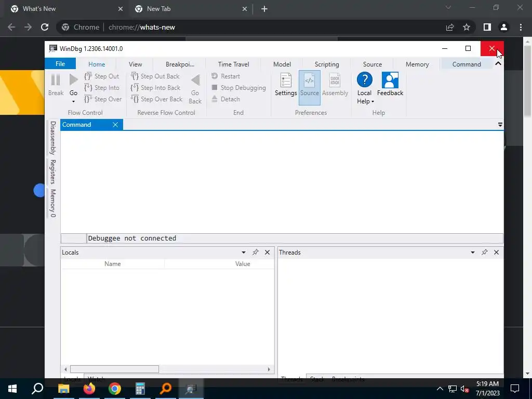Image resolution: width=532 pixels, height=399 pixels.
Task: Open Chrome's profile icon
Action: click(504, 27)
